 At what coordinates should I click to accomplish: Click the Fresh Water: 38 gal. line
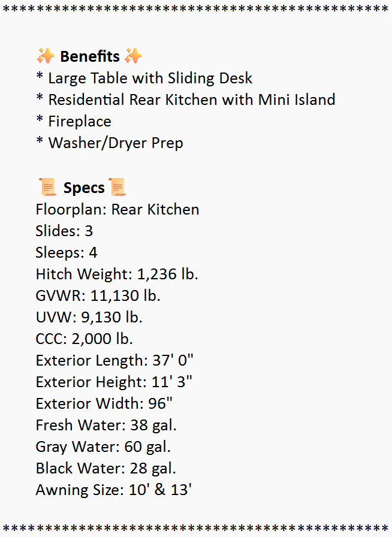[106, 425]
